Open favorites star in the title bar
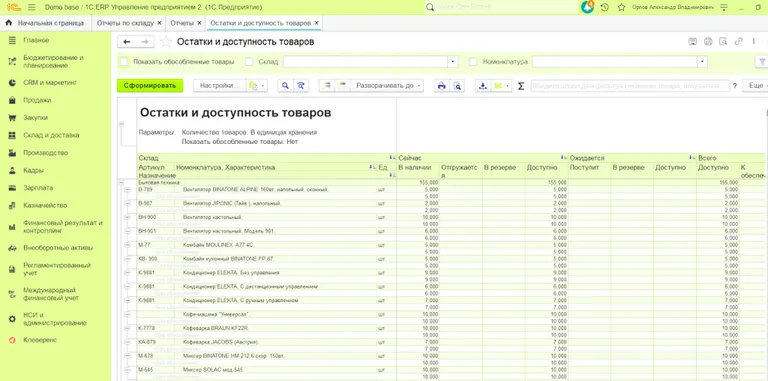Screen dimensions: 768x381 click(x=622, y=7)
